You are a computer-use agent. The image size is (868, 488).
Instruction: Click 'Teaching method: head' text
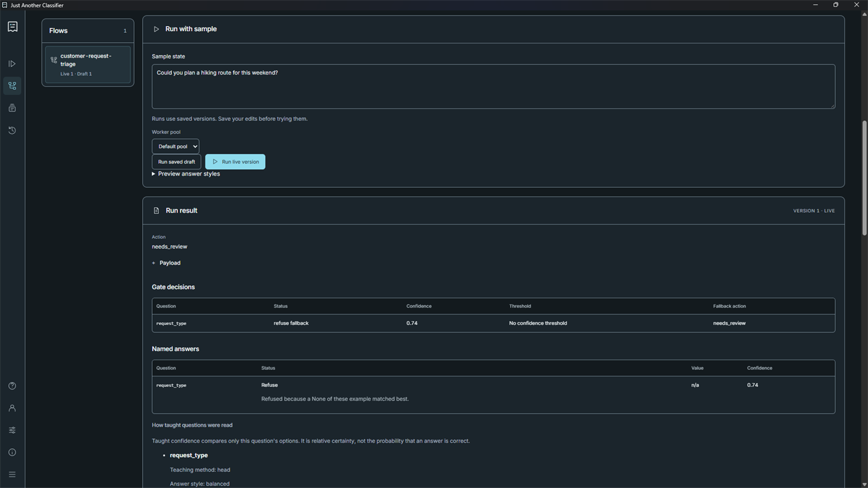click(x=200, y=470)
